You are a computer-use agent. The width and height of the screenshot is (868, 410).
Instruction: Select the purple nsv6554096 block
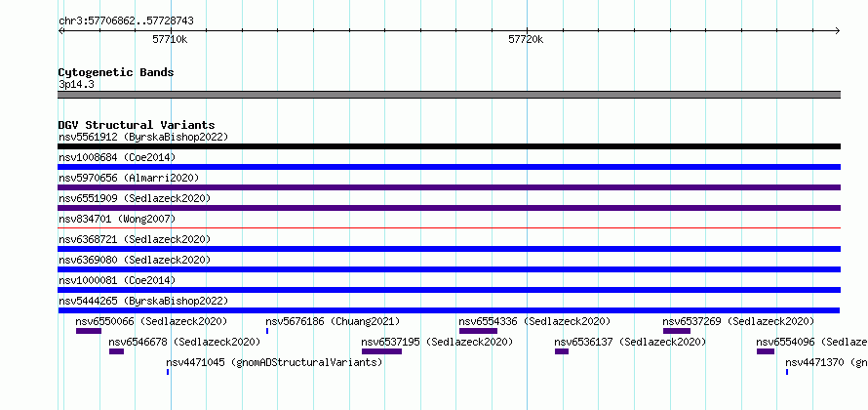[x=765, y=351]
